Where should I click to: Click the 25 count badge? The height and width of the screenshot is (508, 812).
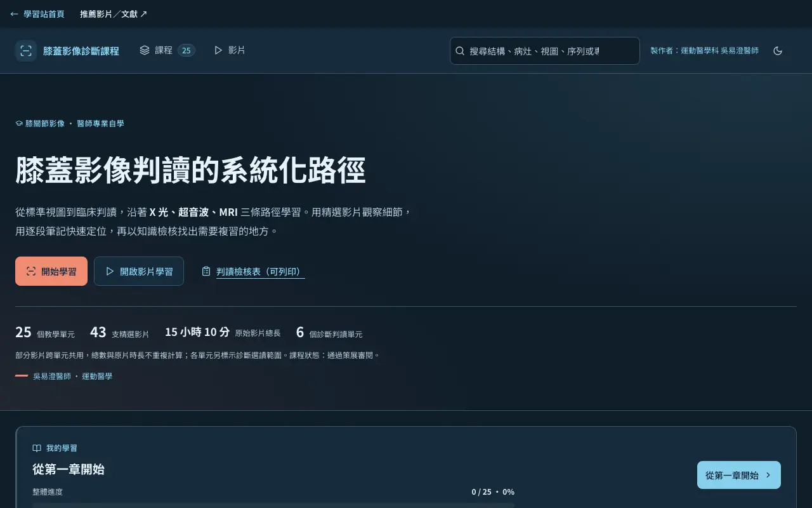pos(186,50)
